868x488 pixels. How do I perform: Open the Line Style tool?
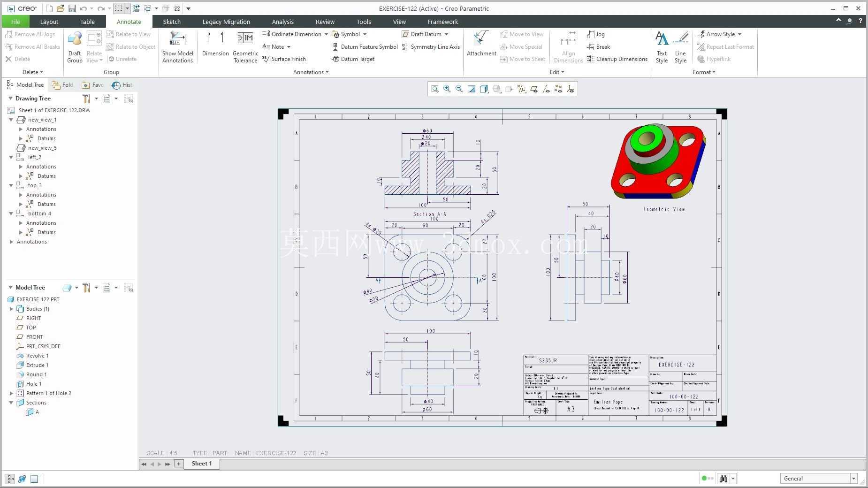point(680,47)
